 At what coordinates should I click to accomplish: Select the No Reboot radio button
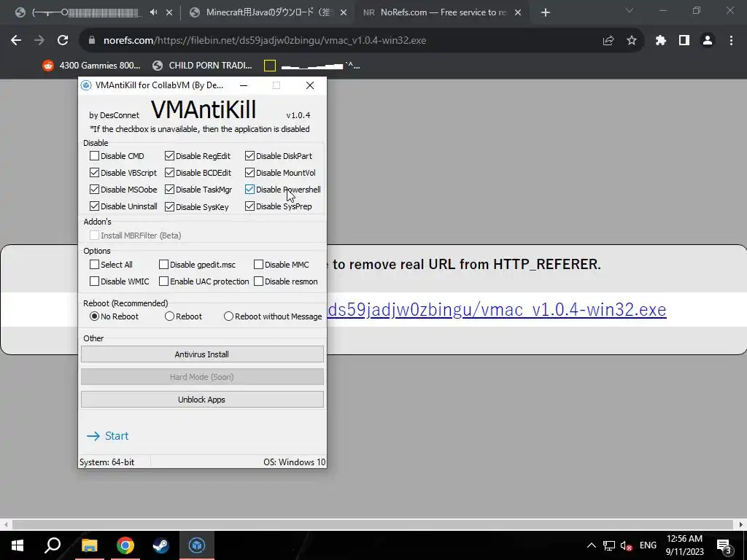(x=94, y=316)
